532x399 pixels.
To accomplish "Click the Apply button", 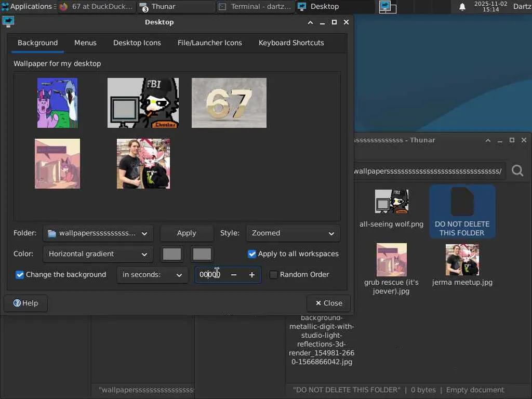I will [187, 233].
